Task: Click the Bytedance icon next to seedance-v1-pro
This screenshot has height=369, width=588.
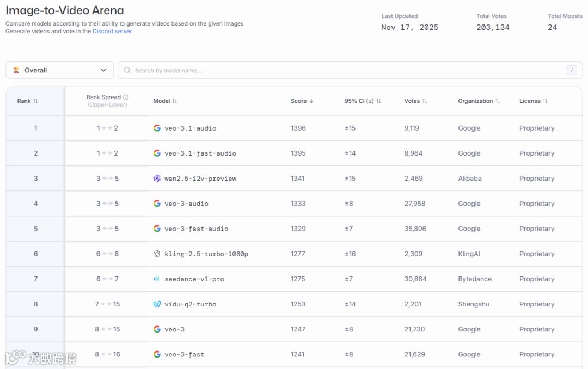Action: [x=157, y=279]
